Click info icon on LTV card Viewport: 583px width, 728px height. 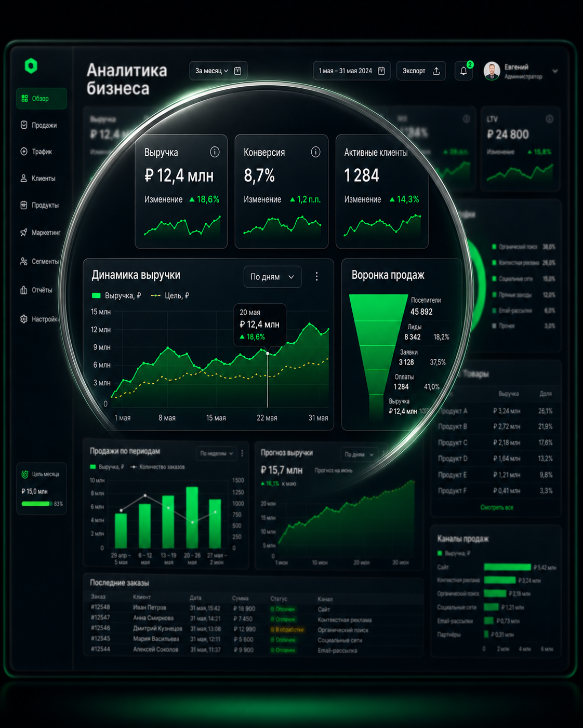[549, 119]
